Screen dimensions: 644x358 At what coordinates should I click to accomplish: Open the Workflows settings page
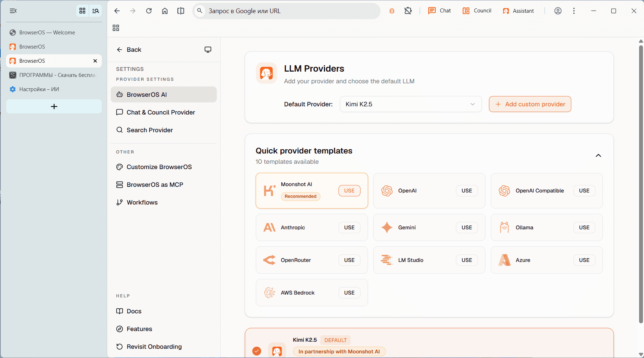[164, 202]
